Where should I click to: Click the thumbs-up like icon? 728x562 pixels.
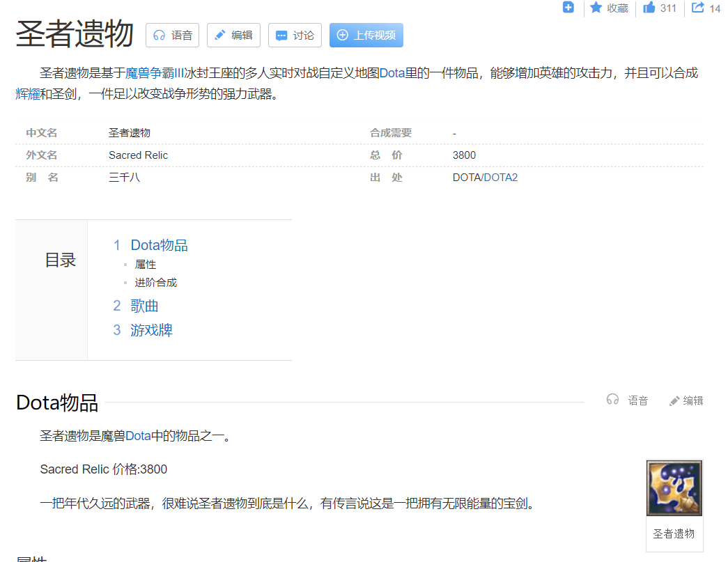point(649,8)
